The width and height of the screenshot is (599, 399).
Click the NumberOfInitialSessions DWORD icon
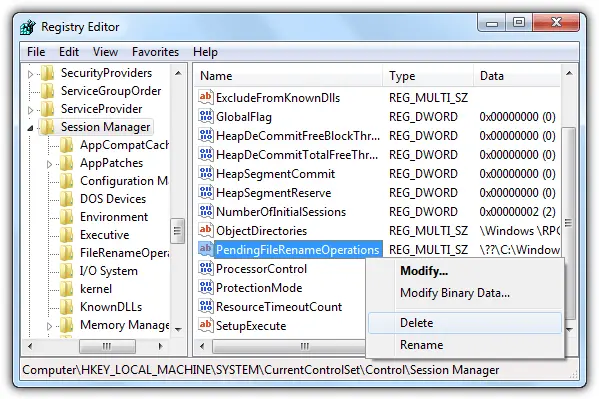tap(206, 211)
